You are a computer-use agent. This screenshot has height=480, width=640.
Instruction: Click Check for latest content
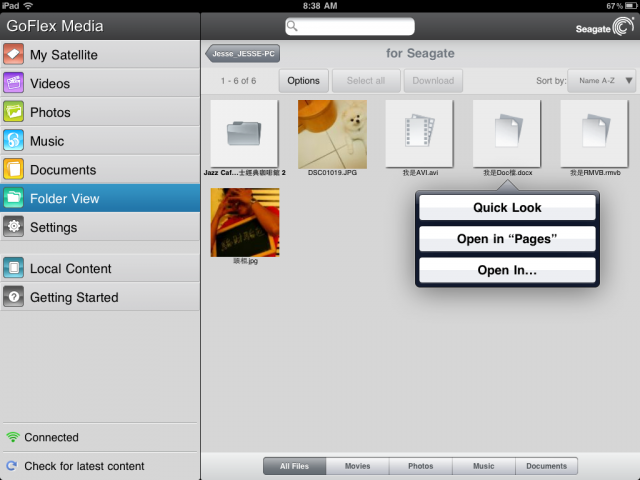coord(84,466)
